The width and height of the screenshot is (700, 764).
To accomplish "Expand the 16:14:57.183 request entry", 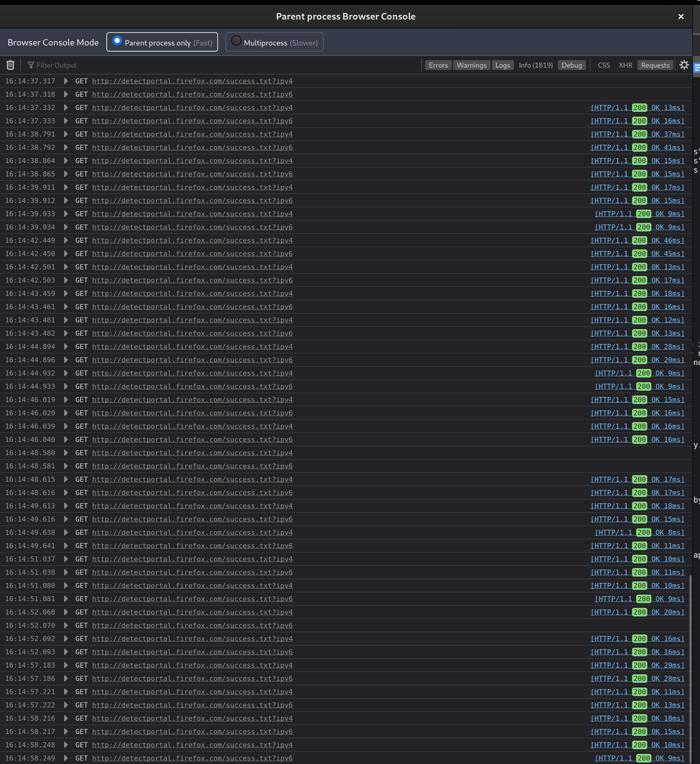I will (66, 665).
